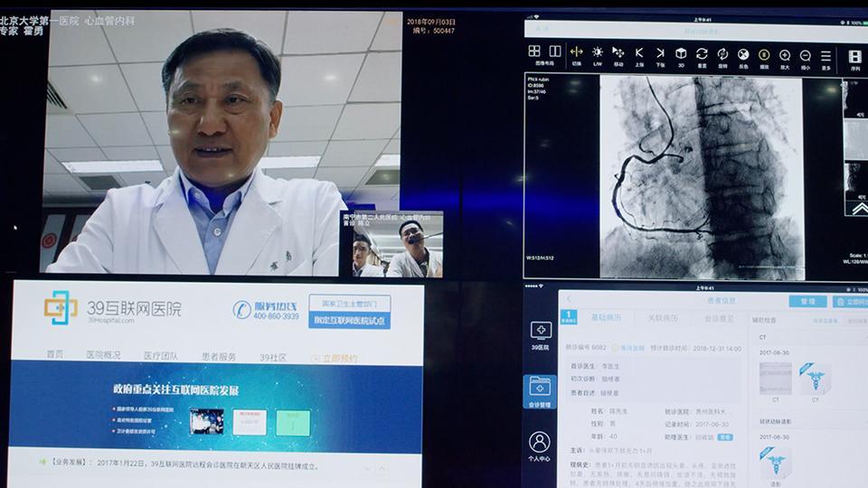Open the 医疗团队 nav item
868x488 pixels.
click(161, 356)
